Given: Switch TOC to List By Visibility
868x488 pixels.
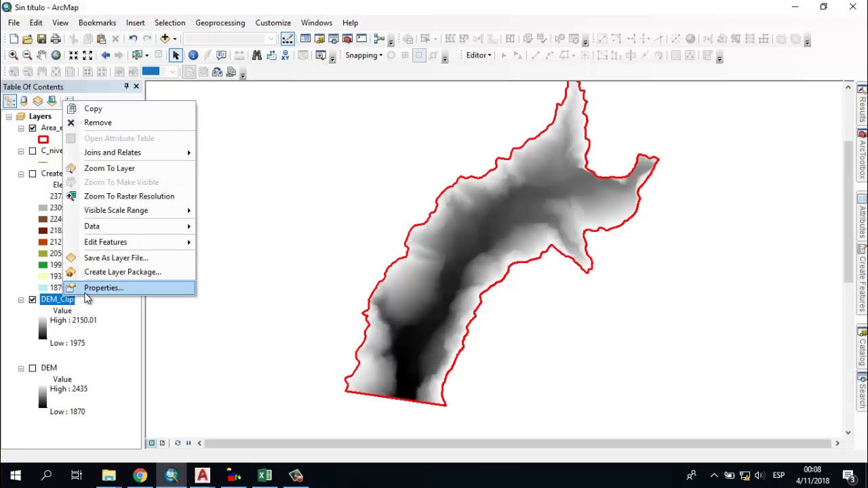Looking at the screenshot, I should pos(38,101).
